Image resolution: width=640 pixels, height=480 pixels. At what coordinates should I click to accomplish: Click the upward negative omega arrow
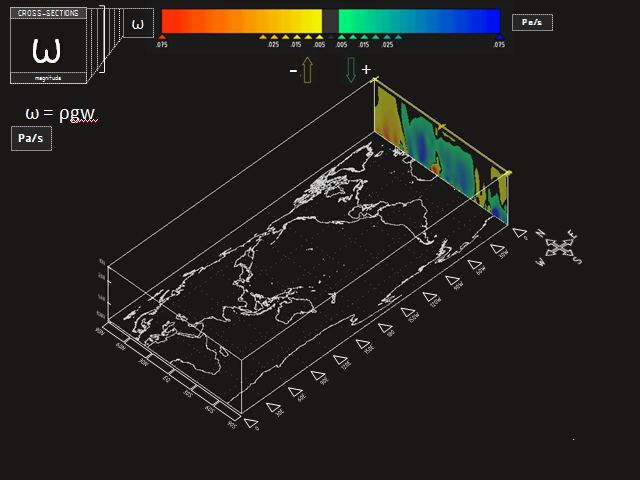[x=307, y=71]
